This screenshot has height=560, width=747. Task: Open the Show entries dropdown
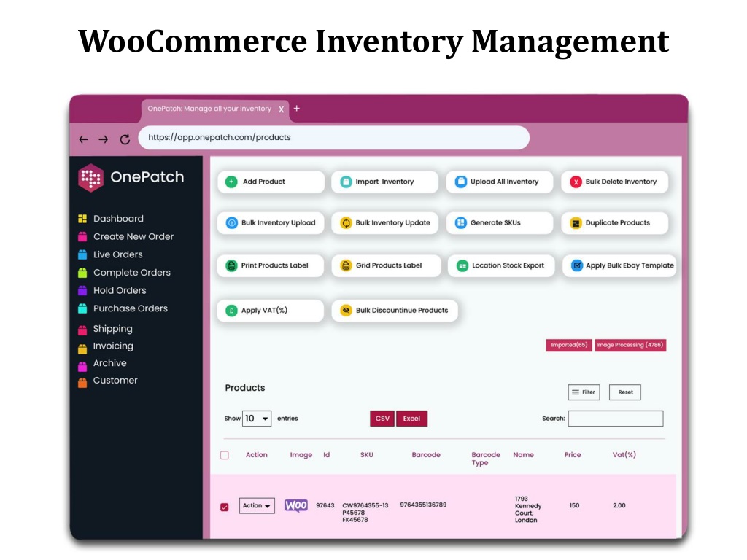pos(256,419)
